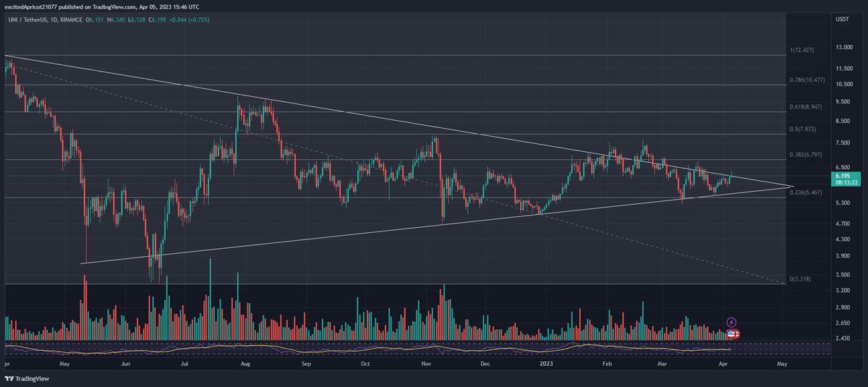Click the 3.200 price axis label

coord(842,290)
